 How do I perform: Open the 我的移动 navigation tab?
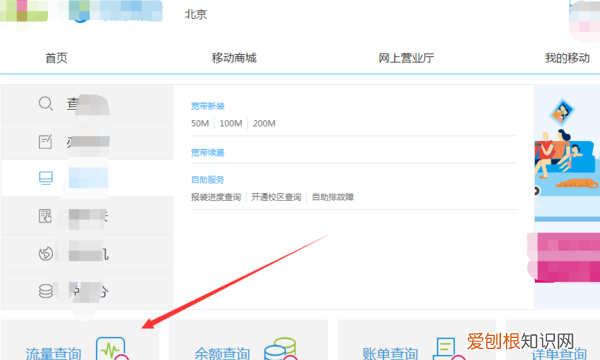567,58
